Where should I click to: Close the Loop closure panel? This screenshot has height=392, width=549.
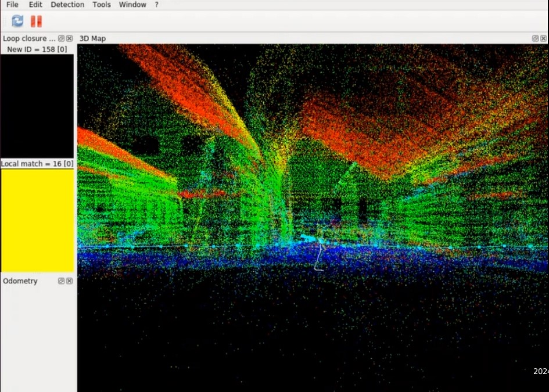point(69,38)
